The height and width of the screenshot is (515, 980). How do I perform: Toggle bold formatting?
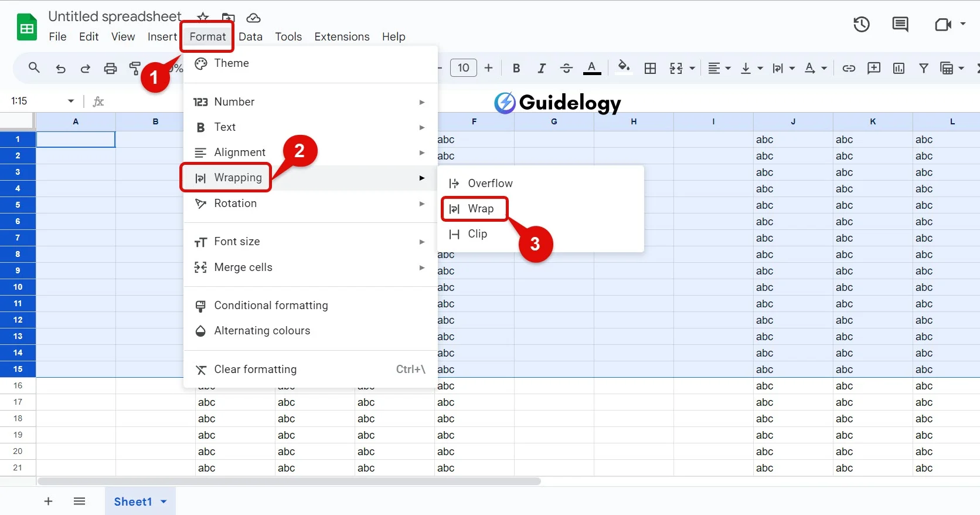coord(516,68)
